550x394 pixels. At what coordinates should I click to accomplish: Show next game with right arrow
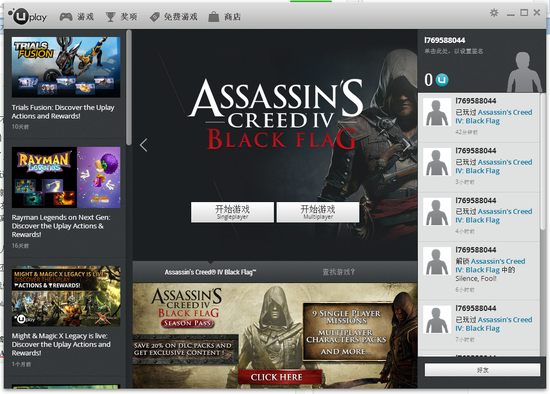(x=407, y=145)
